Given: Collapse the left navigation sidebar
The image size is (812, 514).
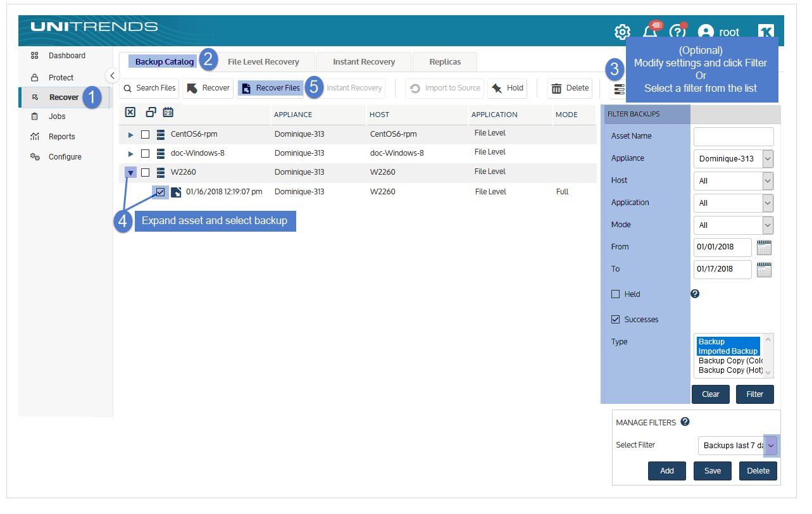Looking at the screenshot, I should tap(112, 75).
